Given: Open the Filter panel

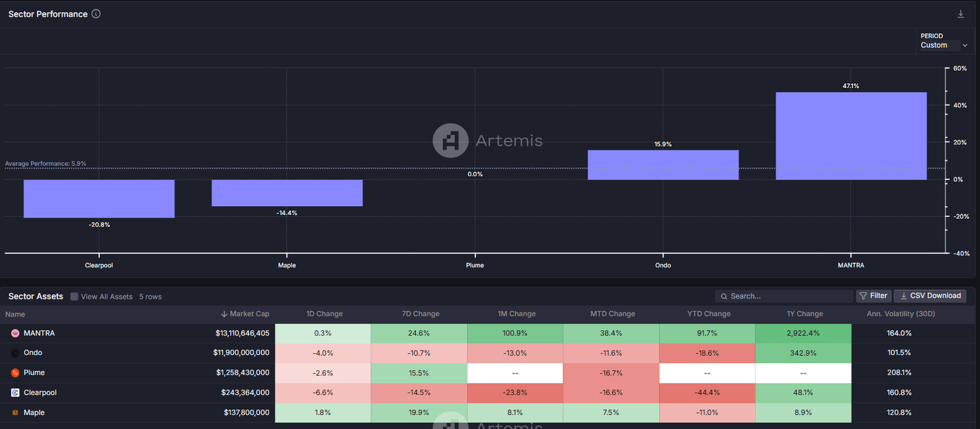Looking at the screenshot, I should (873, 296).
